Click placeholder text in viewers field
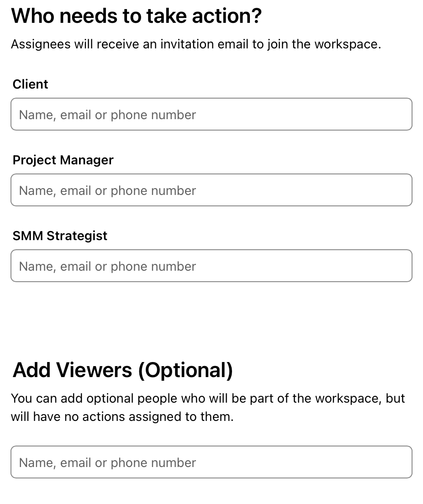 [x=107, y=463]
